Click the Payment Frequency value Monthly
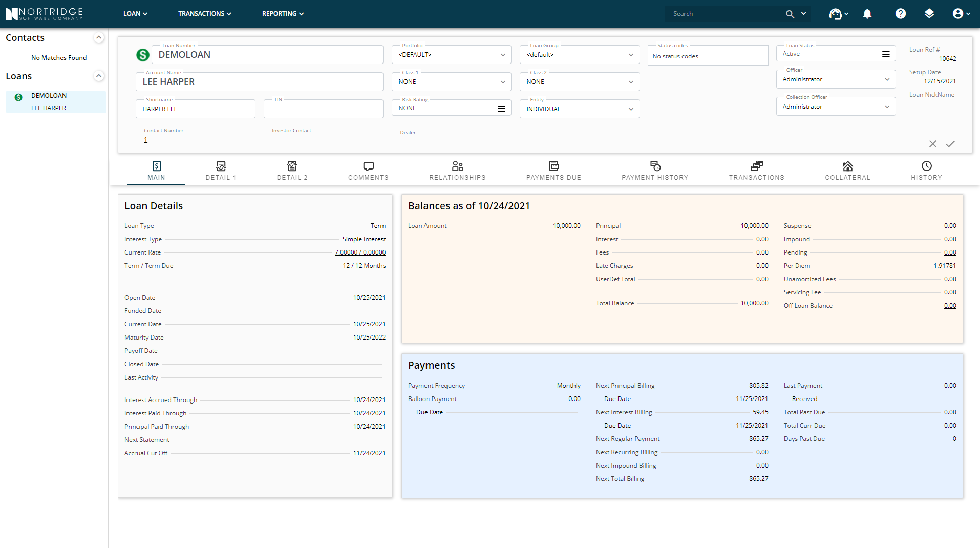 (568, 386)
